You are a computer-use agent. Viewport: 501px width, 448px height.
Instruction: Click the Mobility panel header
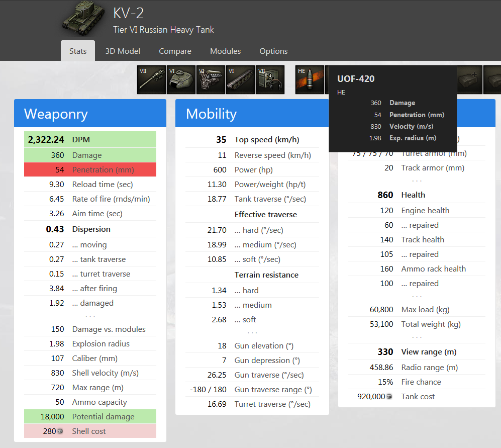pyautogui.click(x=252, y=113)
